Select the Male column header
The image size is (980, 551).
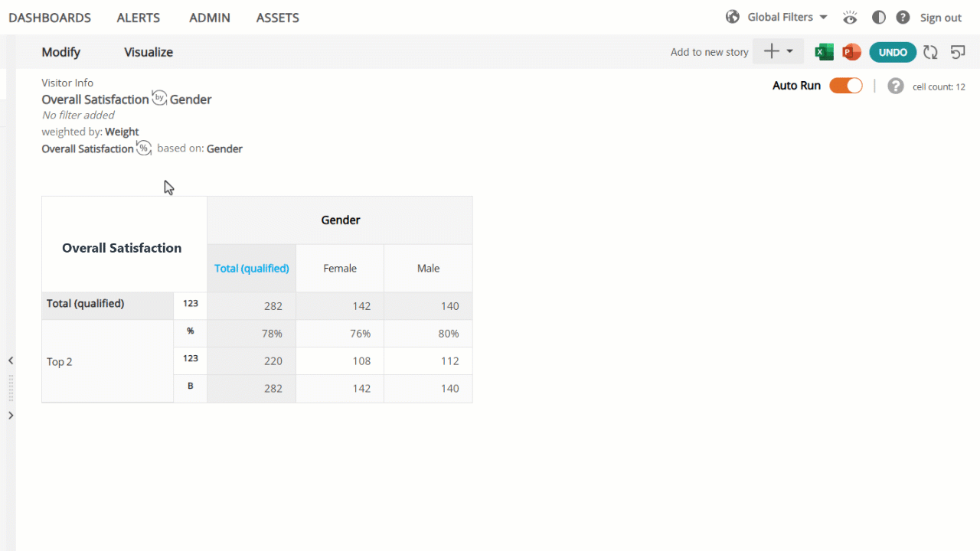tap(429, 268)
